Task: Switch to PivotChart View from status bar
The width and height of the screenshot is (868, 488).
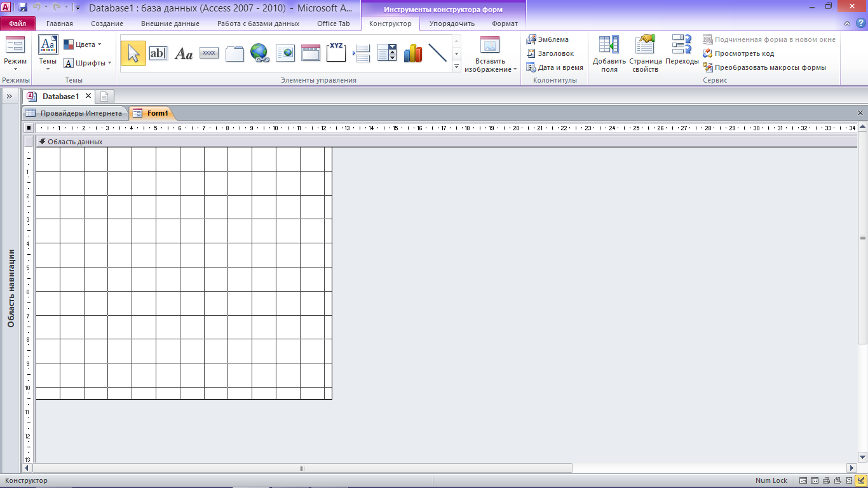Action: coord(837,480)
